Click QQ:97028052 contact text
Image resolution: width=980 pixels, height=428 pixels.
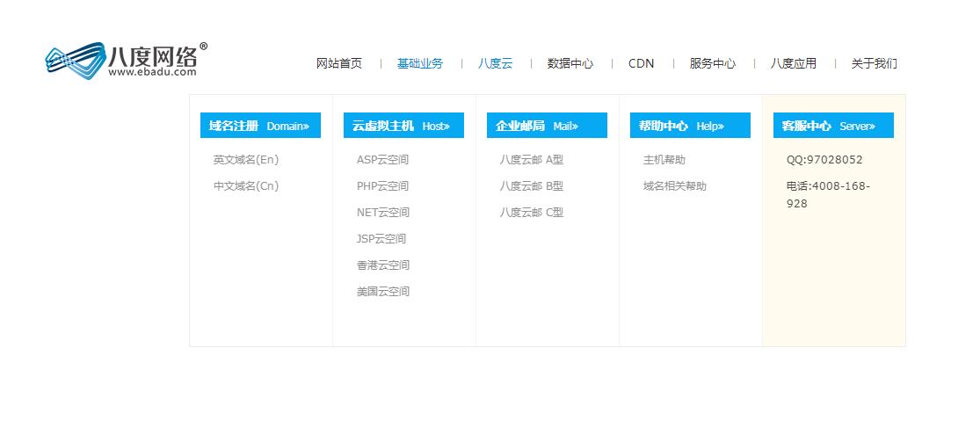coord(824,160)
